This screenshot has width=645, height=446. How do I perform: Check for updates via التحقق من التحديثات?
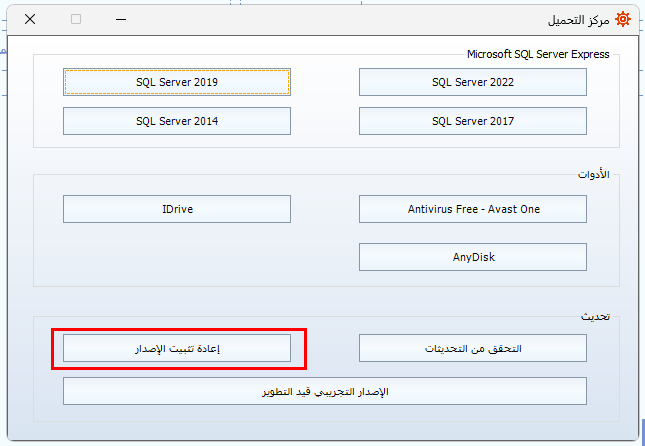472,348
